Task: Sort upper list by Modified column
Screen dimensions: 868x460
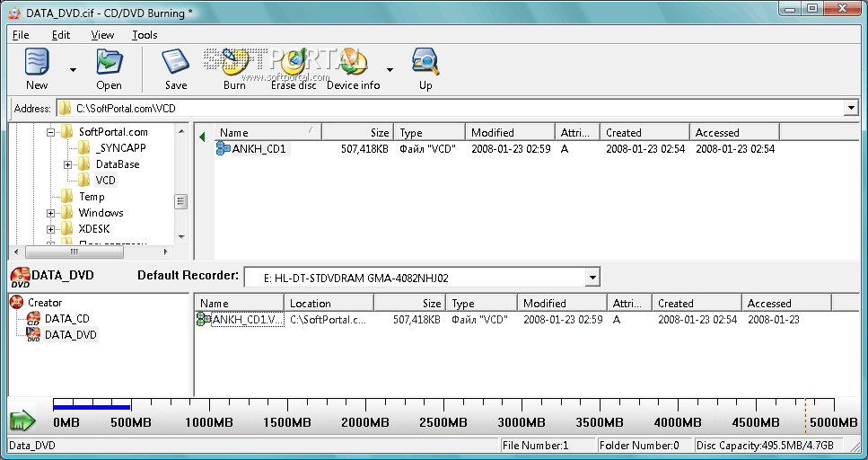Action: pyautogui.click(x=511, y=132)
